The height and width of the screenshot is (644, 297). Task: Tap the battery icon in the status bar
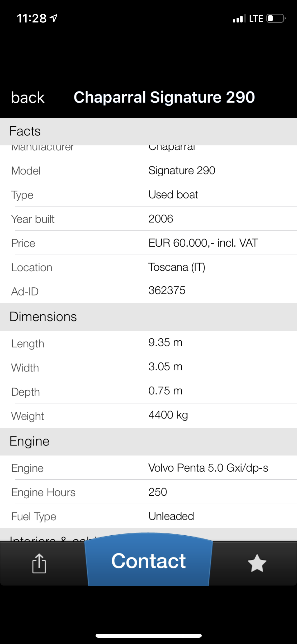click(x=276, y=19)
